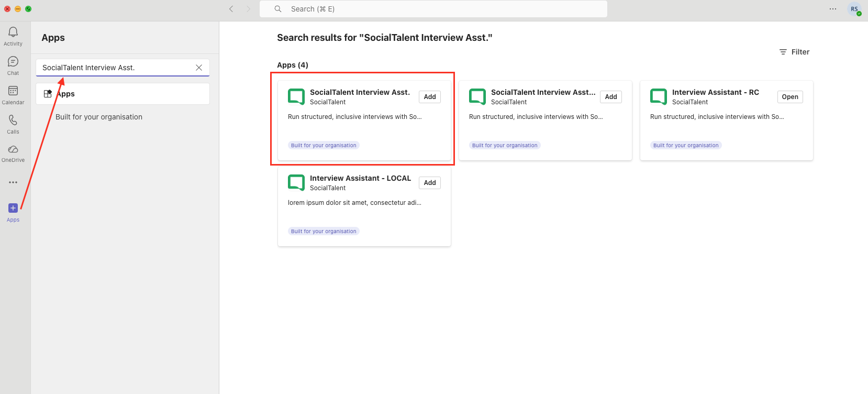Focus the top Search bar field
868x394 pixels.
[x=433, y=9]
